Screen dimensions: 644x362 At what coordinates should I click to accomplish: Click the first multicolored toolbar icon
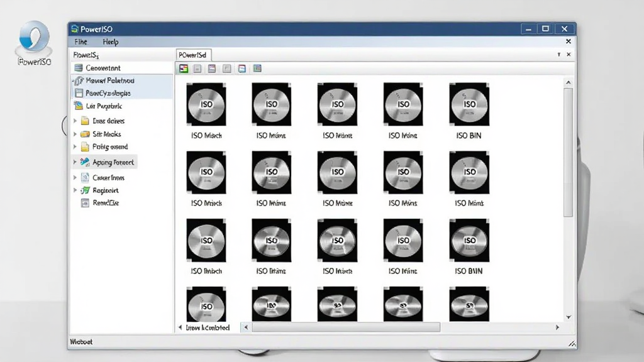(184, 69)
